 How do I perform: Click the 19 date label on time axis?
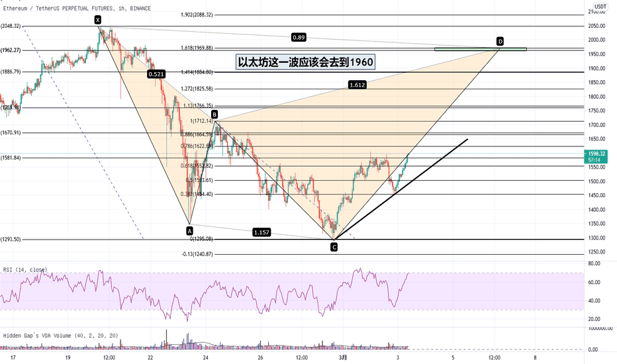point(68,357)
